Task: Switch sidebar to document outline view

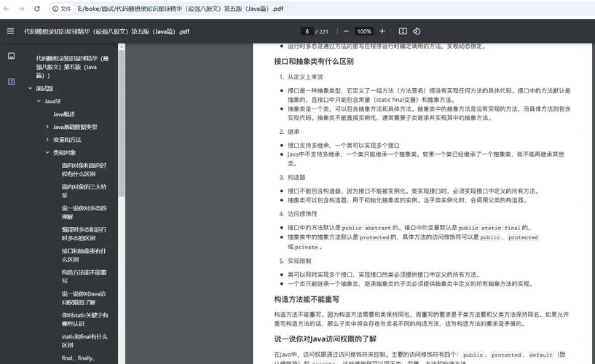Action: point(12,81)
